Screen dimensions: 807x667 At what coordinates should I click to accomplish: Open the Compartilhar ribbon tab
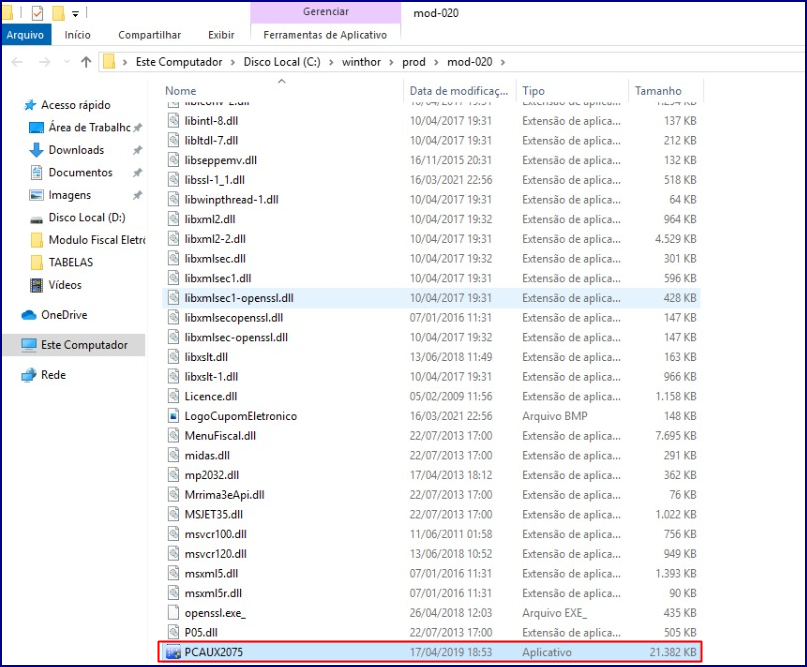pyautogui.click(x=149, y=34)
